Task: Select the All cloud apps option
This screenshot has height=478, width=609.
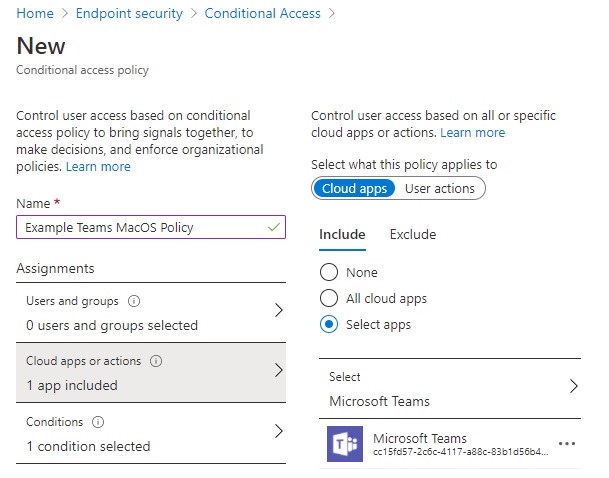Action: [329, 298]
